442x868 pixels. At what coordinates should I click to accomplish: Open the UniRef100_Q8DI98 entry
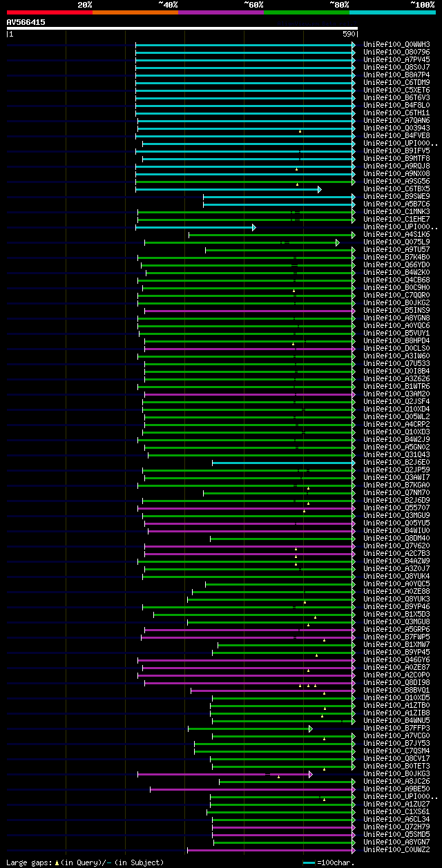point(396,682)
